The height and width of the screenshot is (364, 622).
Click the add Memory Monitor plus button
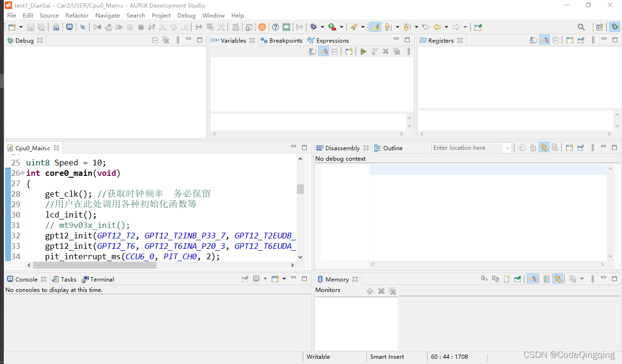click(x=370, y=291)
